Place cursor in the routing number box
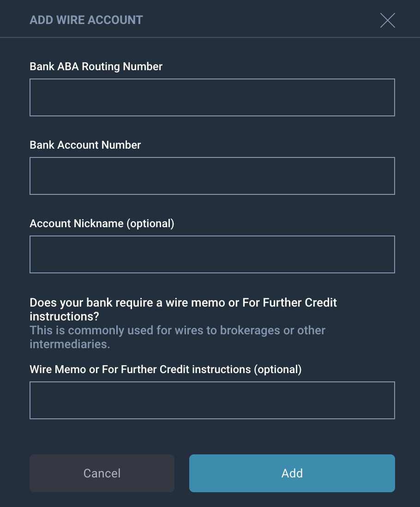The image size is (420, 507). 212,97
